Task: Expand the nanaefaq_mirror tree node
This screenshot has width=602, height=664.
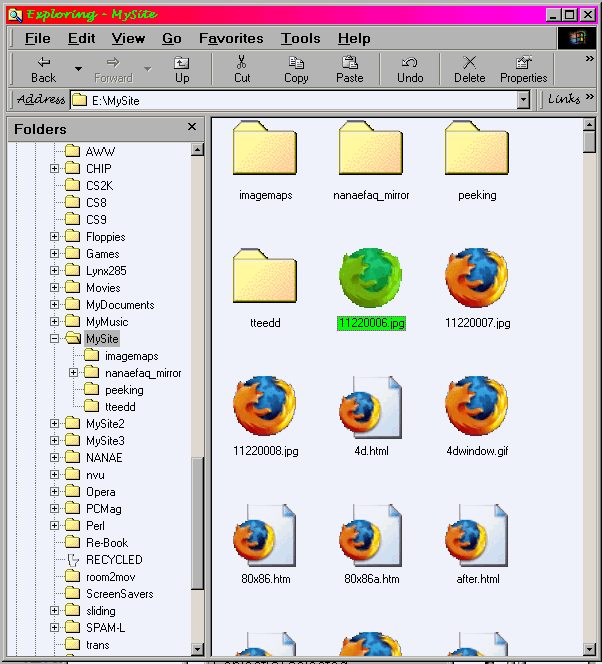Action: [73, 373]
